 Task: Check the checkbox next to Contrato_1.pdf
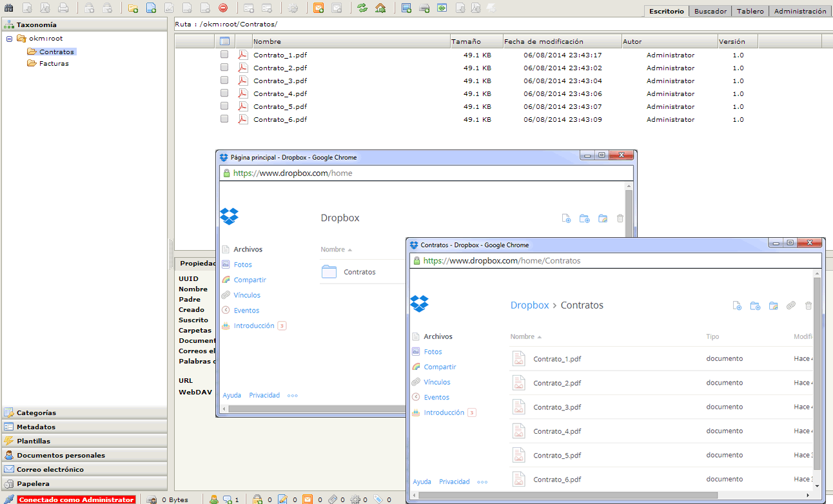point(224,55)
